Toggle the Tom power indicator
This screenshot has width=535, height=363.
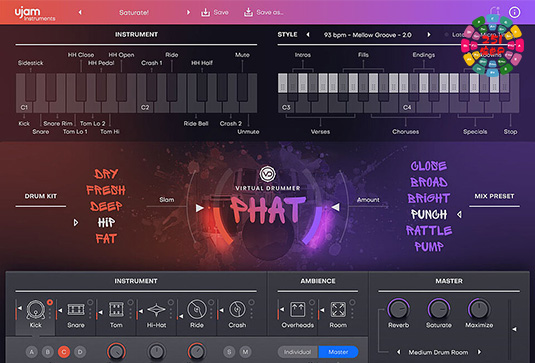pyautogui.click(x=130, y=302)
